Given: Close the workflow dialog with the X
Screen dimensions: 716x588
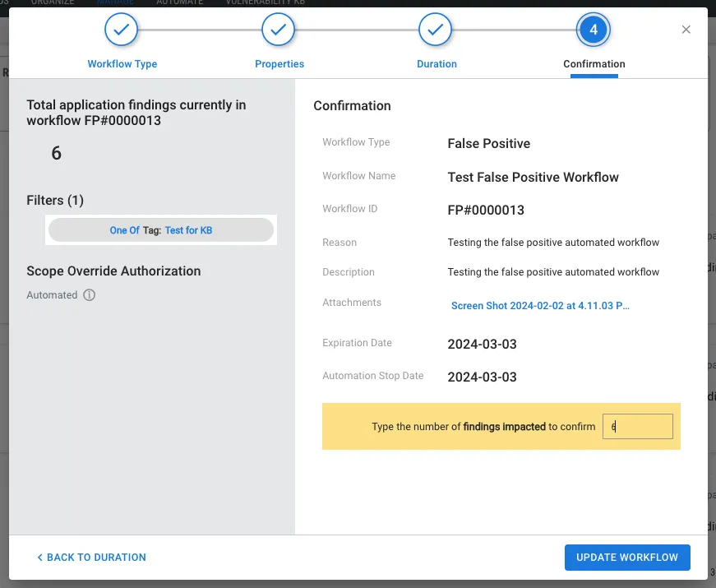Looking at the screenshot, I should tap(686, 30).
